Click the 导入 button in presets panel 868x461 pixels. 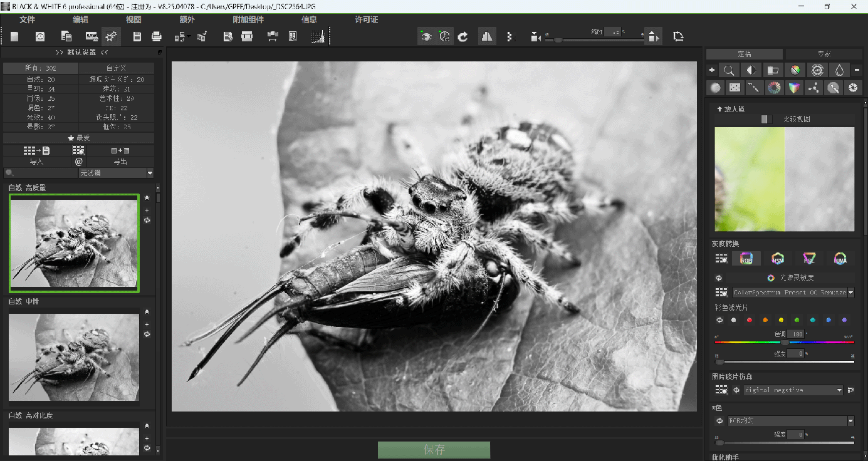(37, 162)
